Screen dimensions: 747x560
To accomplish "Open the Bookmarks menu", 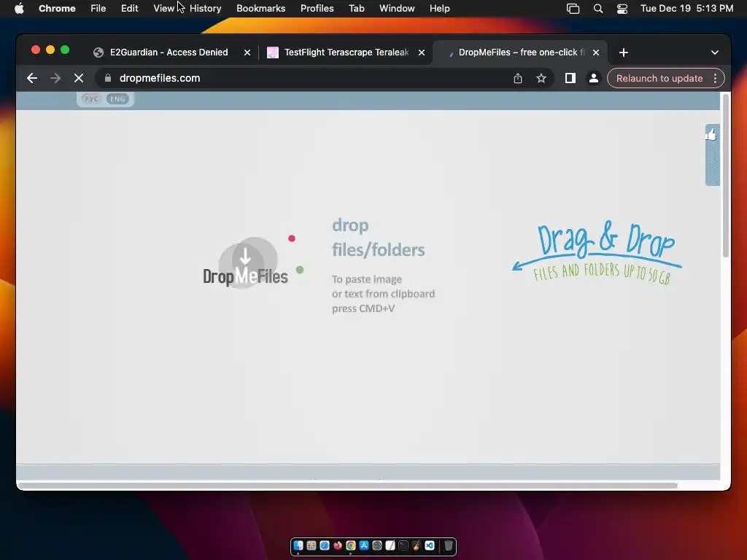I will 260,8.
